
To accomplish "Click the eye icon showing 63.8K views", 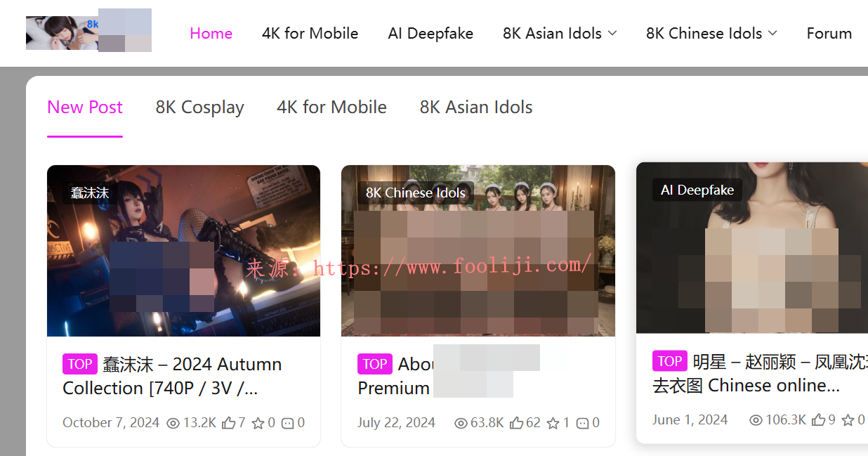I will click(x=461, y=423).
